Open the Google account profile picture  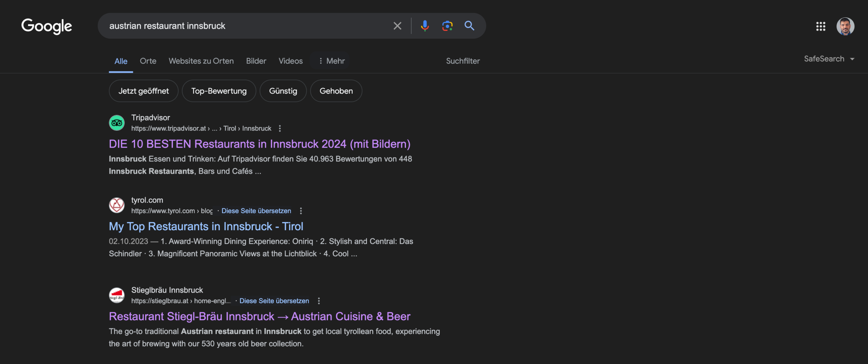coord(845,26)
